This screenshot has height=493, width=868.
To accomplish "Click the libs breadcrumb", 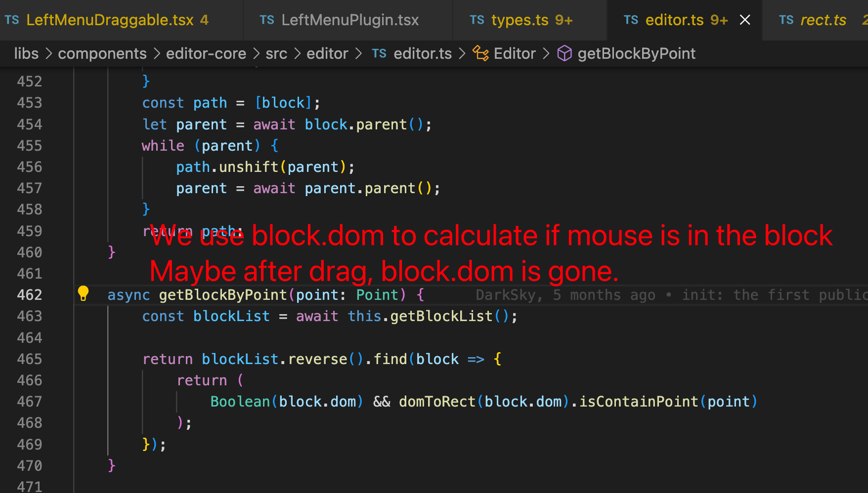I will [x=26, y=53].
